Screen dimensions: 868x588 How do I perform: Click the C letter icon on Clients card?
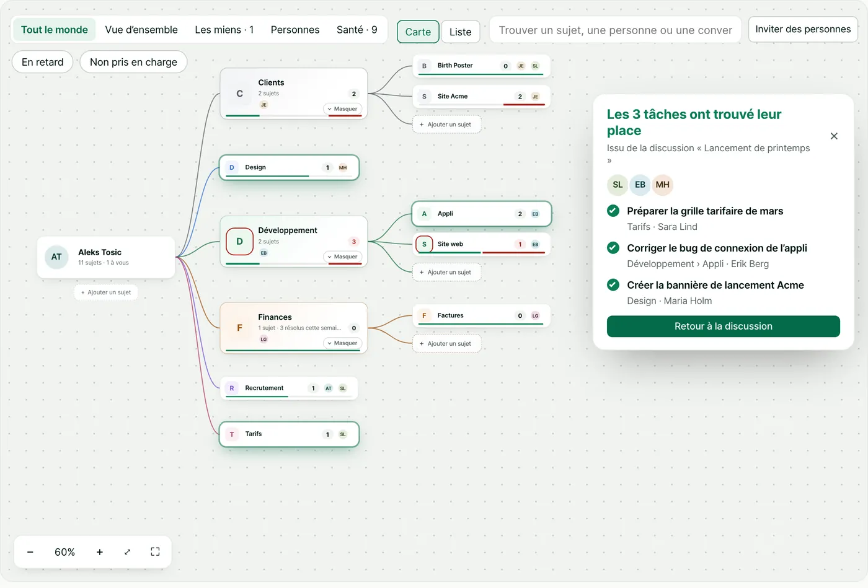[x=239, y=94]
